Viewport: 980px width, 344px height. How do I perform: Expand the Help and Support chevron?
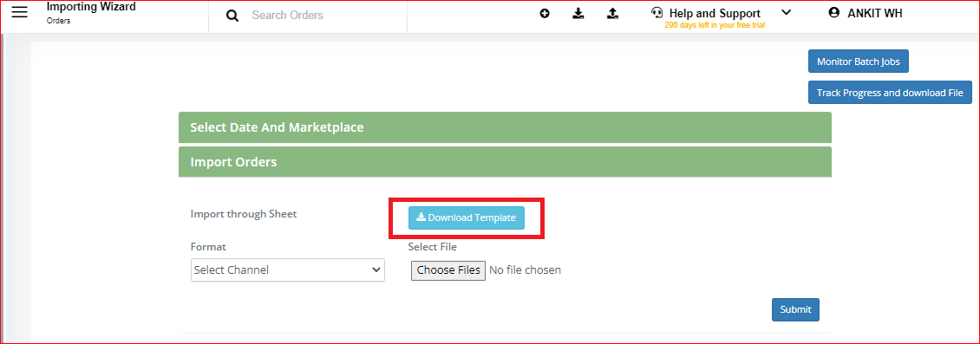787,12
